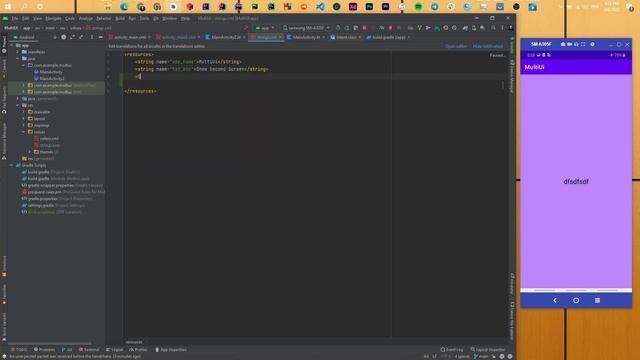Open the TODO tool window
Viewport: 640px width, 360px height.
click(19, 350)
